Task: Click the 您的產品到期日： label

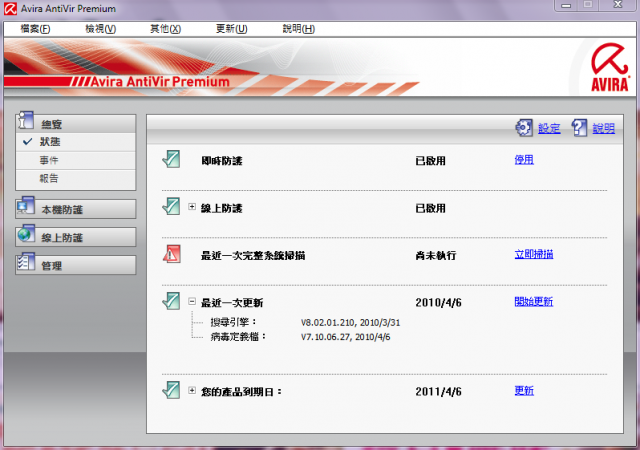Action: pos(242,392)
